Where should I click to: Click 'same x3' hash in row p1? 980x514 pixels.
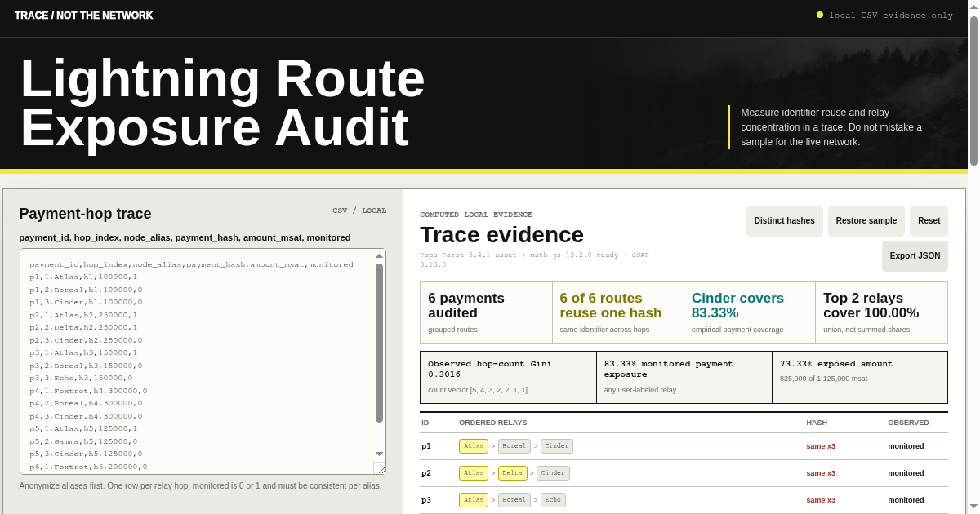(x=821, y=446)
